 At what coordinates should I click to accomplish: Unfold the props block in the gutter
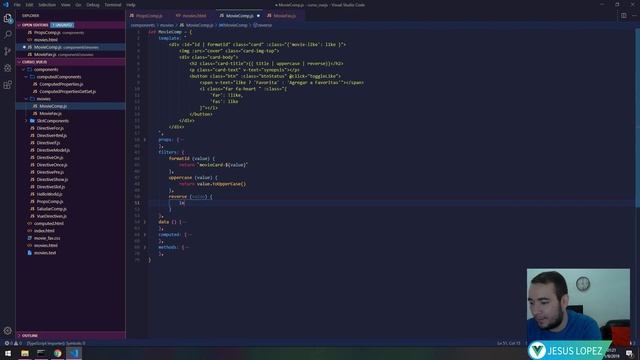click(x=144, y=140)
